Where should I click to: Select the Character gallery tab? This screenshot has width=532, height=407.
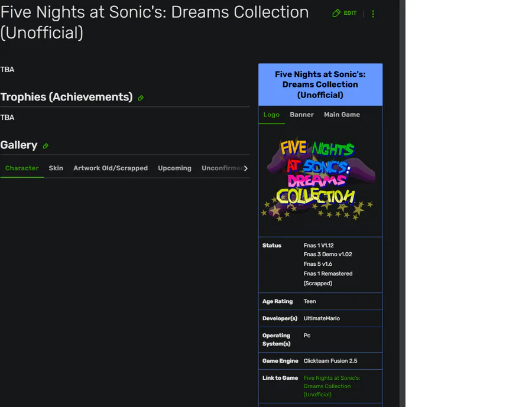point(22,168)
